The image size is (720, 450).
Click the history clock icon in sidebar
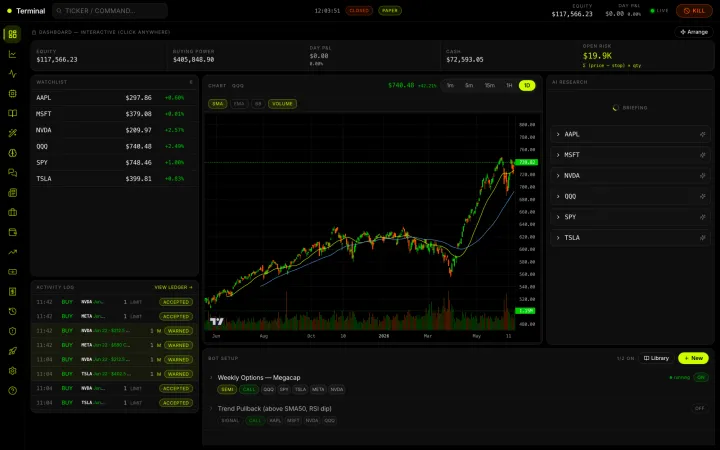12,311
